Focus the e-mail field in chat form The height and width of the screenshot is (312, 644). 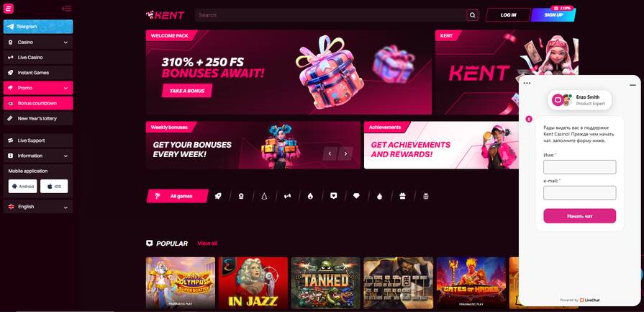click(x=579, y=193)
